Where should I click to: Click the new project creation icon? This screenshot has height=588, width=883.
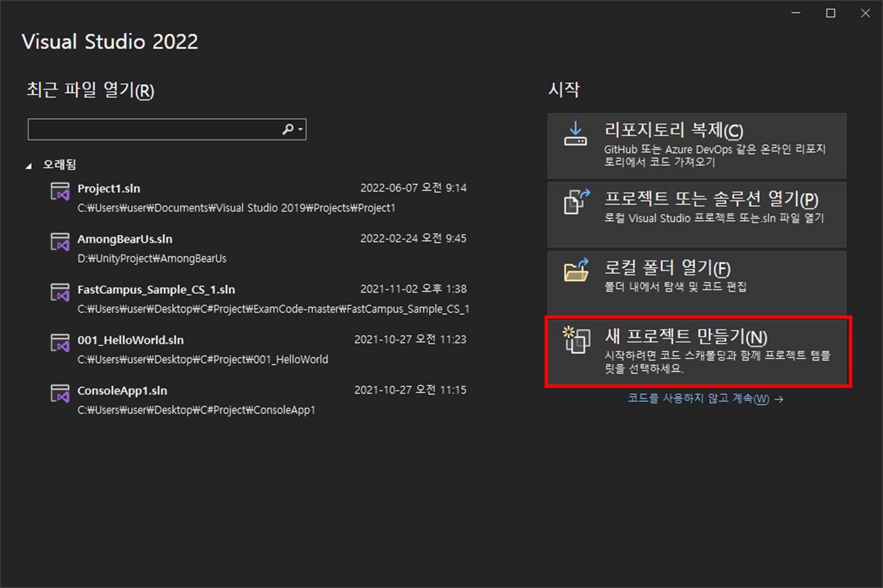[576, 340]
